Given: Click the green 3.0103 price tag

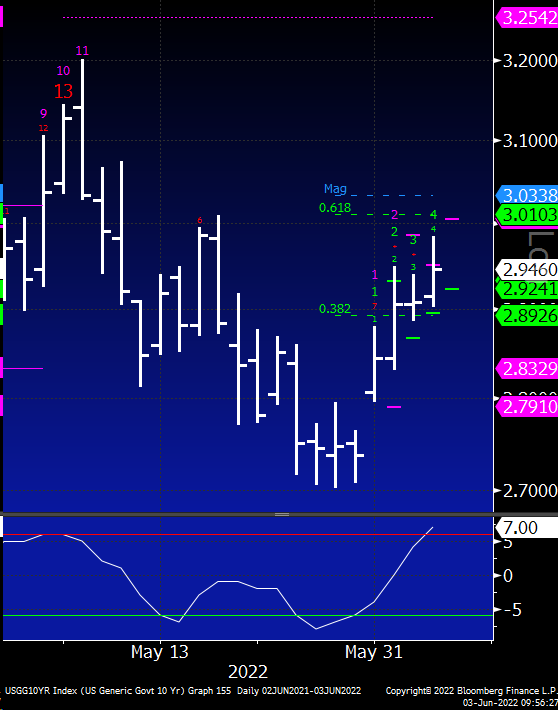Looking at the screenshot, I should pyautogui.click(x=527, y=214).
